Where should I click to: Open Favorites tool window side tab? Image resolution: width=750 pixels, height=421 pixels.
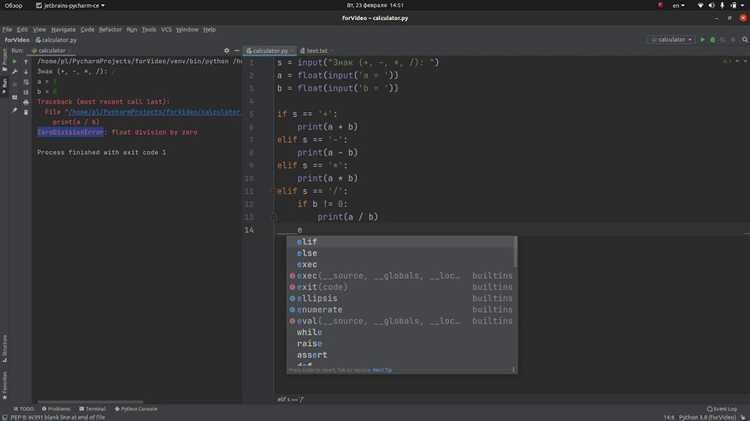4,385
